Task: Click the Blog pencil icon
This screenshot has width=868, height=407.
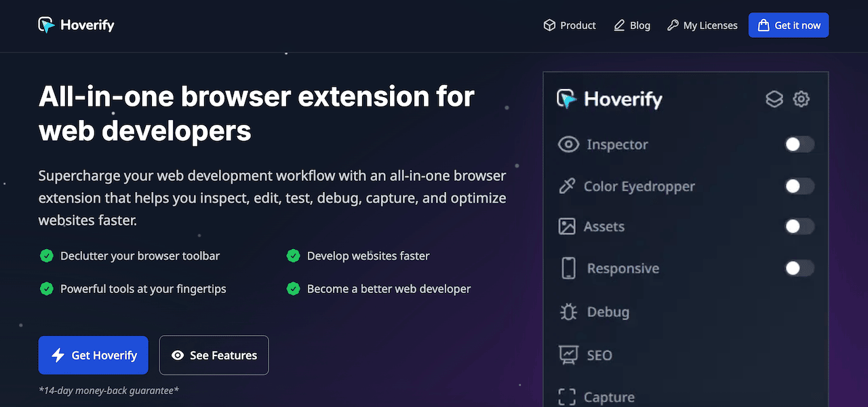Action: click(x=619, y=25)
